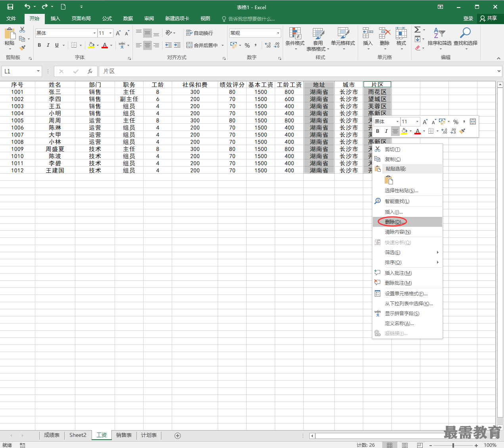Open Cell Styles (单元格样式)
Image resolution: width=504 pixels, height=448 pixels.
[343, 39]
